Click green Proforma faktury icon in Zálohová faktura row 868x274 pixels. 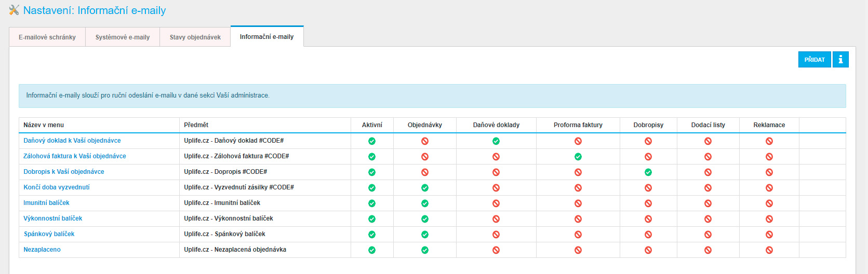point(578,157)
